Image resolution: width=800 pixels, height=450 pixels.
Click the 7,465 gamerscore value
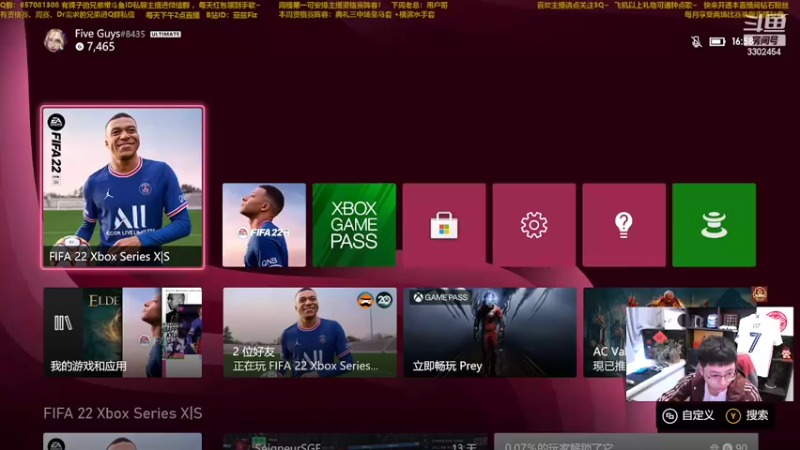(x=101, y=46)
